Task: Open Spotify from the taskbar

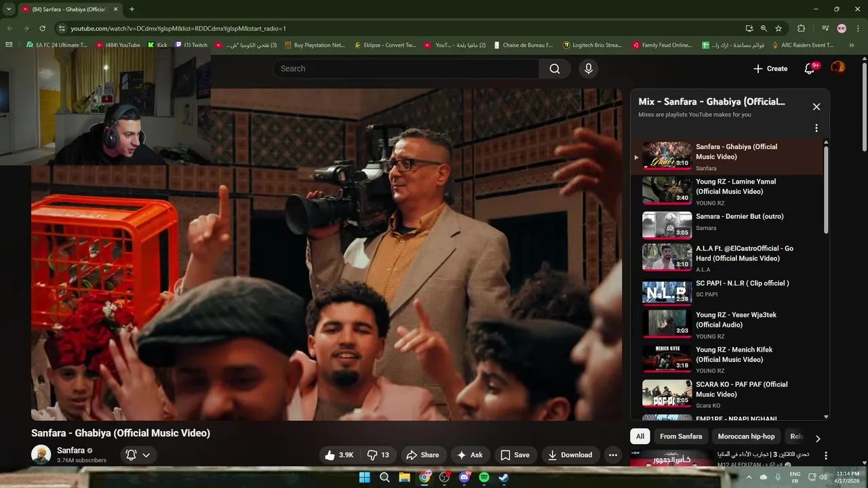Action: tap(484, 477)
